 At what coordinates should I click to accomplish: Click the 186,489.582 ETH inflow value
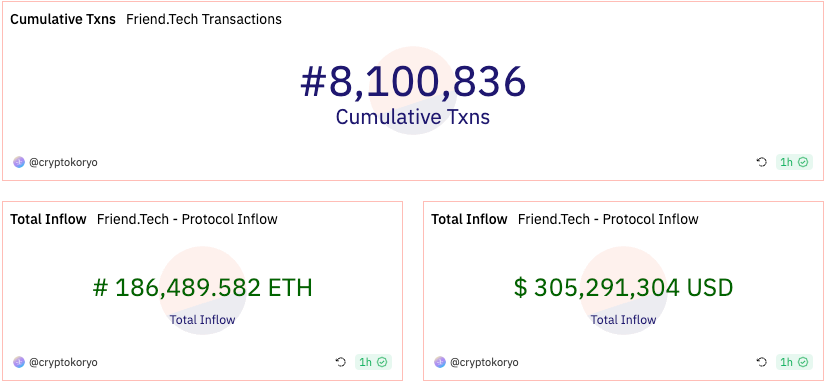click(x=203, y=288)
